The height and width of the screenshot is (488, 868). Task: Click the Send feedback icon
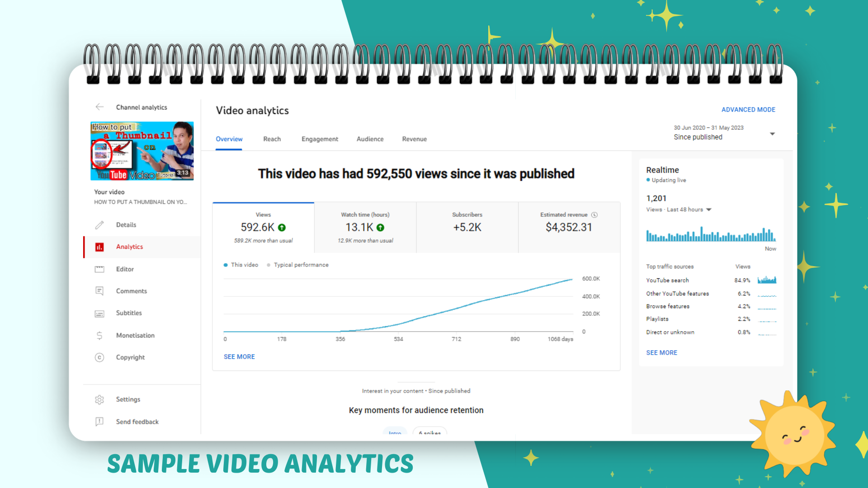point(99,422)
